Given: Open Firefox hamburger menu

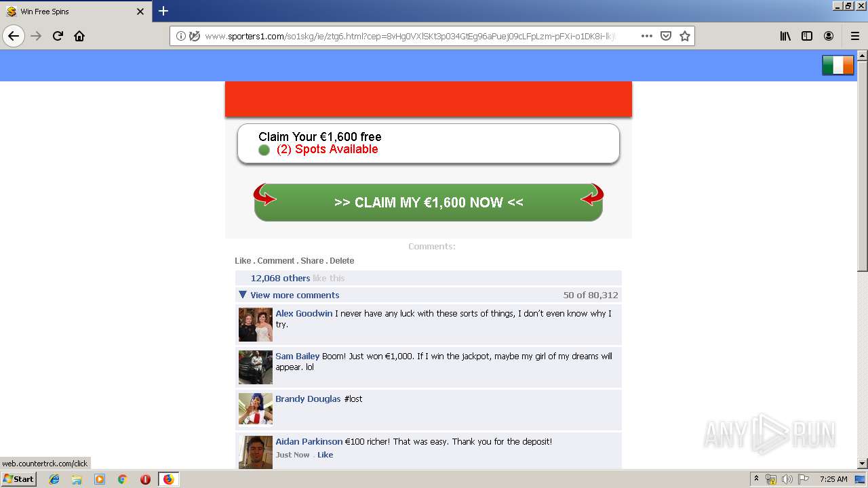Looking at the screenshot, I should [855, 36].
